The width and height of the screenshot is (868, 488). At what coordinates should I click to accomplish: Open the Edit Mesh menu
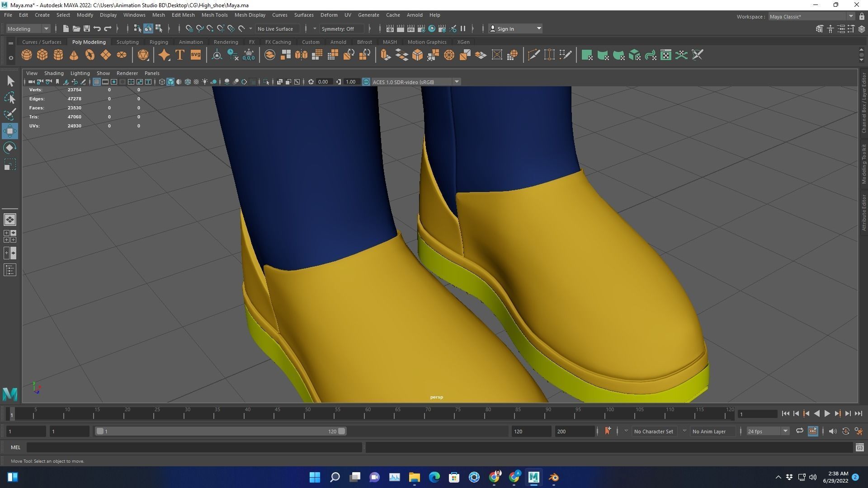click(183, 15)
